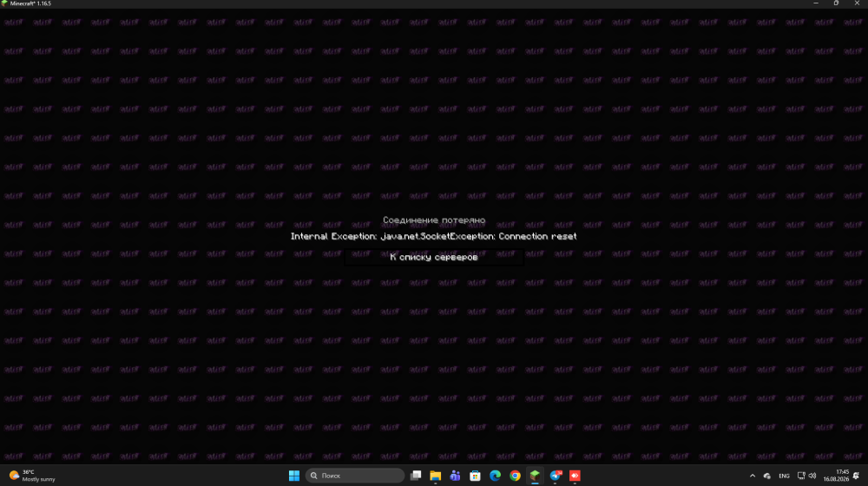Open the Windows Start menu
The image size is (868, 486).
(x=294, y=476)
